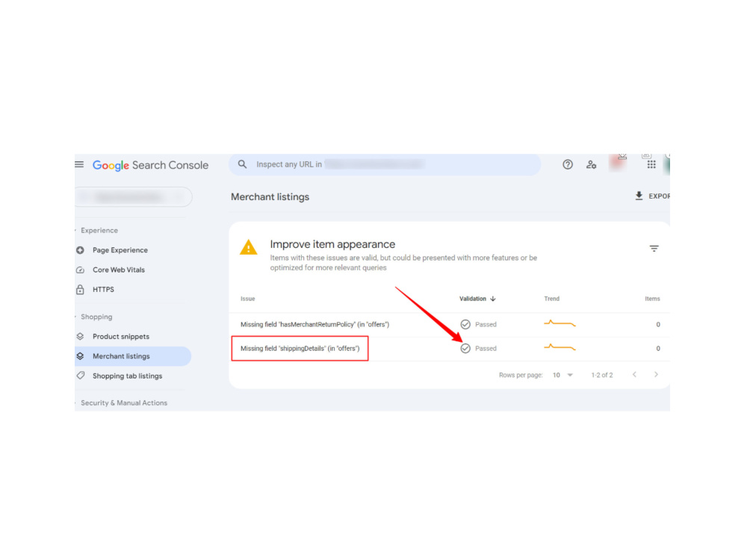Open the shippingDetails issue row
Image resolution: width=747 pixels, height=560 pixels.
pyautogui.click(x=450, y=349)
